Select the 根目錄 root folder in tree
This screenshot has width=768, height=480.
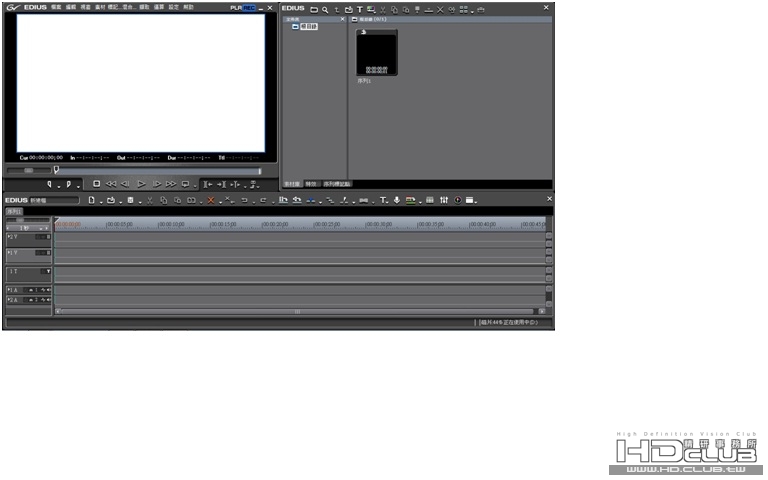(x=305, y=26)
